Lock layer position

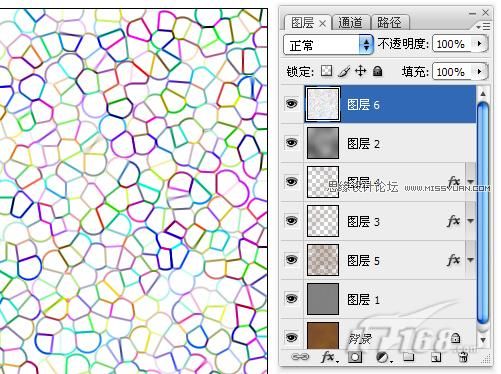click(x=361, y=71)
